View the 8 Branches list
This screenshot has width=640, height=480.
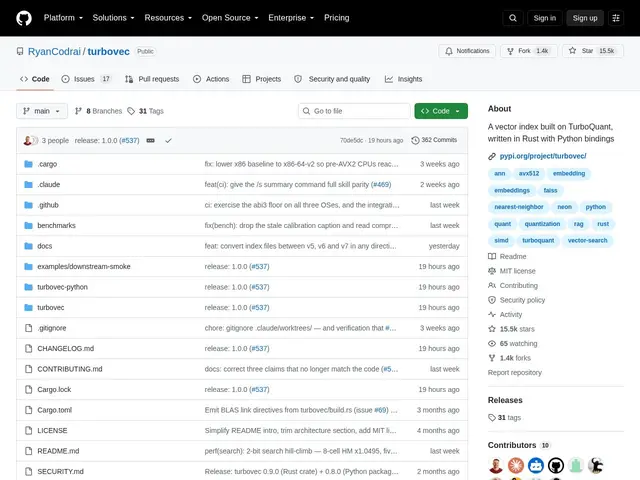tap(98, 111)
